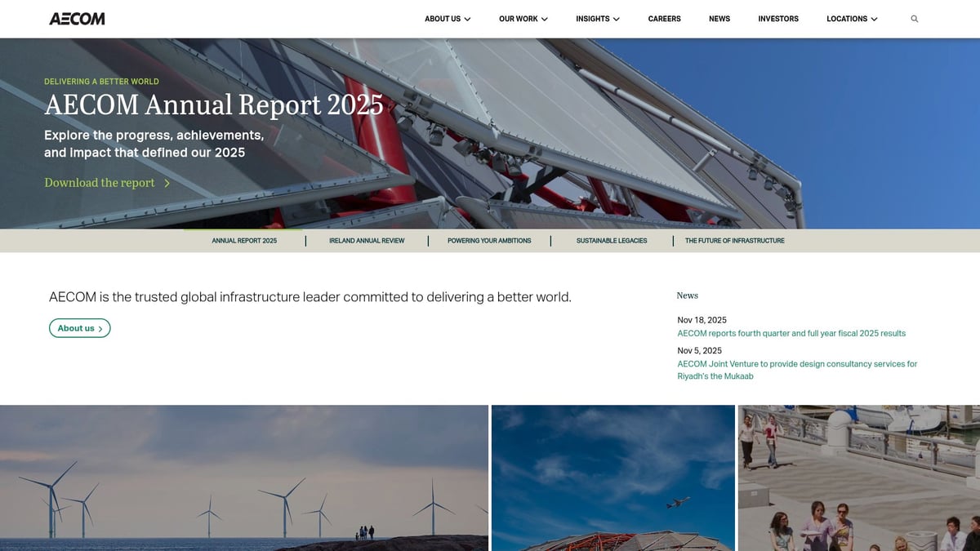Expand the Insights menu chevron

tap(617, 19)
